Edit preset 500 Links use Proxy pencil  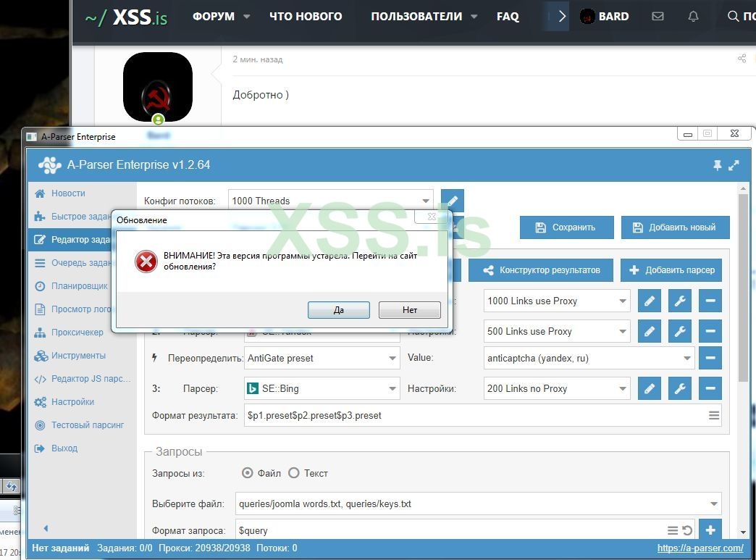tap(650, 331)
